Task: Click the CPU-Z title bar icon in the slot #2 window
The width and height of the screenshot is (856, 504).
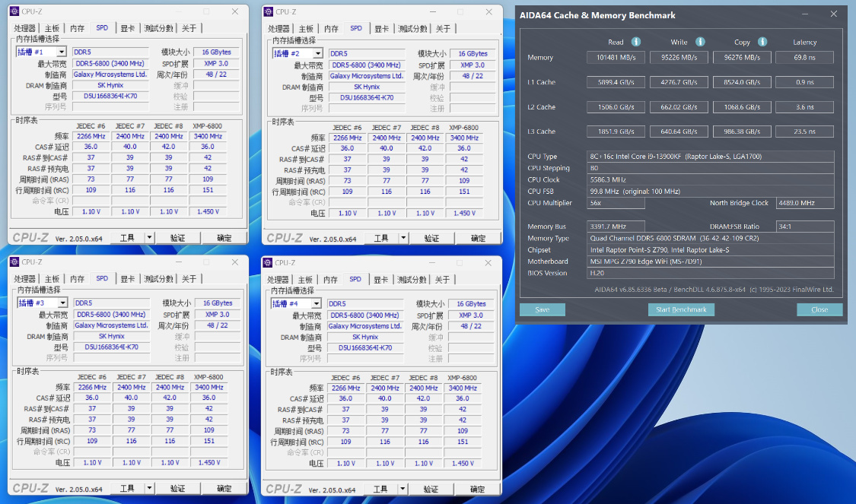Action: click(x=269, y=11)
